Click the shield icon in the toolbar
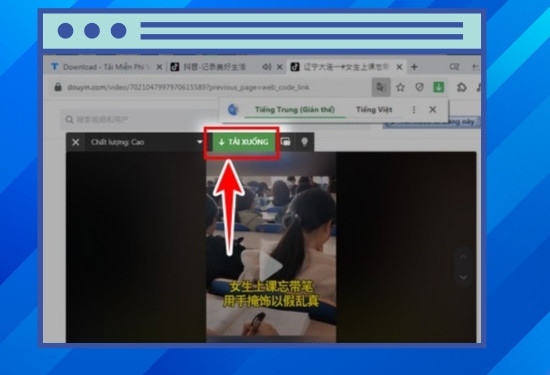Image resolution: width=550 pixels, height=375 pixels. coord(419,87)
